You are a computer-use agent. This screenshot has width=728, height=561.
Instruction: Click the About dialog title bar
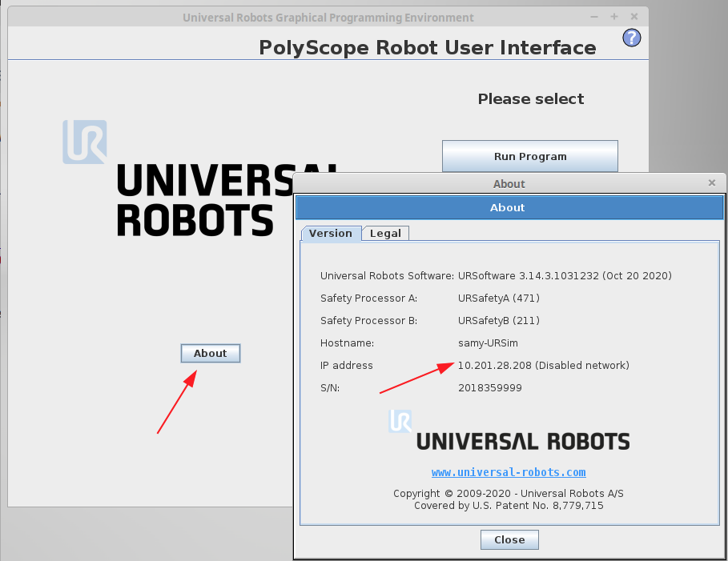point(509,183)
